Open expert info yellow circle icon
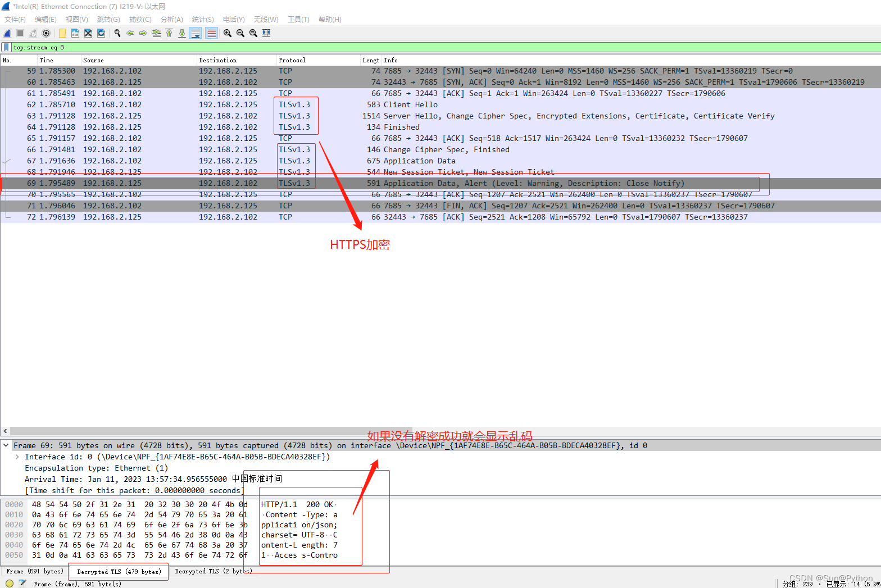Viewport: 881px width, 588px height. (10, 584)
